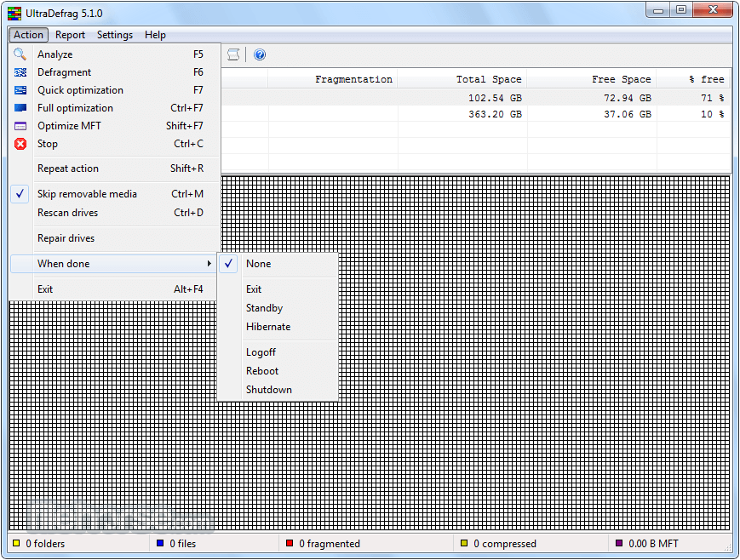Select Rescan drives menu entry

[x=114, y=213]
